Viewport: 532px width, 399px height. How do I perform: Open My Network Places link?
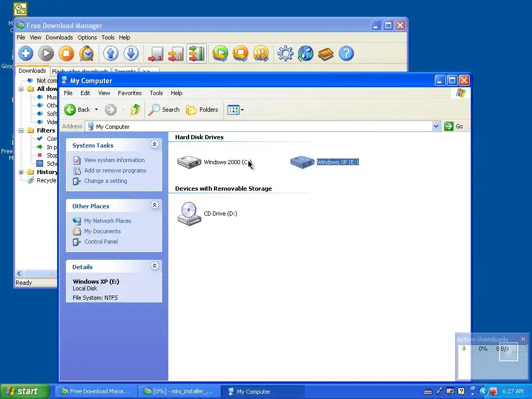pos(108,221)
